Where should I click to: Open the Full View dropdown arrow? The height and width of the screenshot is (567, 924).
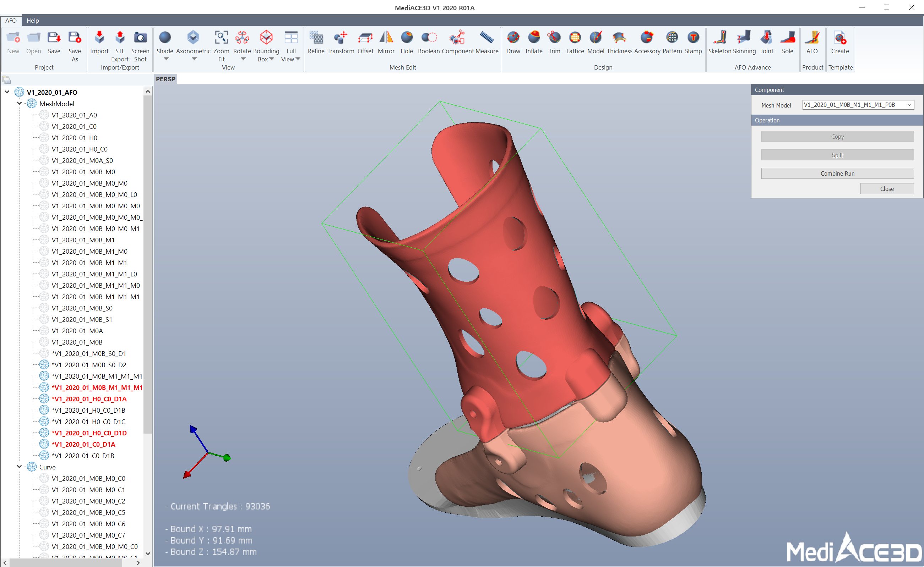click(x=298, y=59)
